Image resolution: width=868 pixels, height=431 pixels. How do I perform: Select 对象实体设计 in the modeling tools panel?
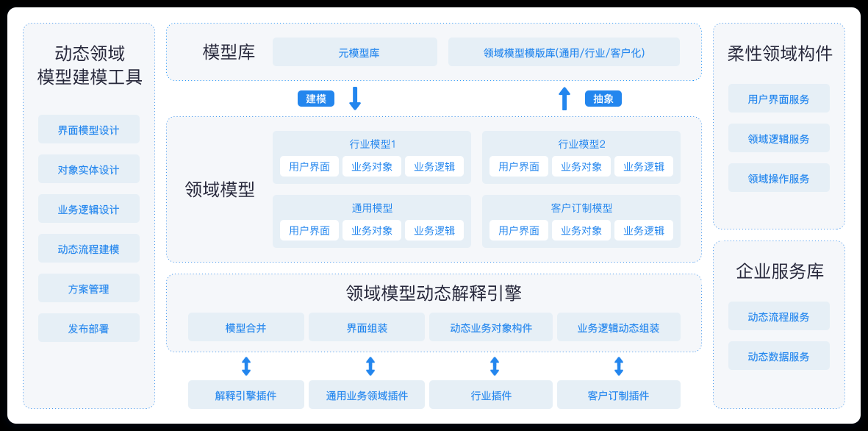click(89, 169)
